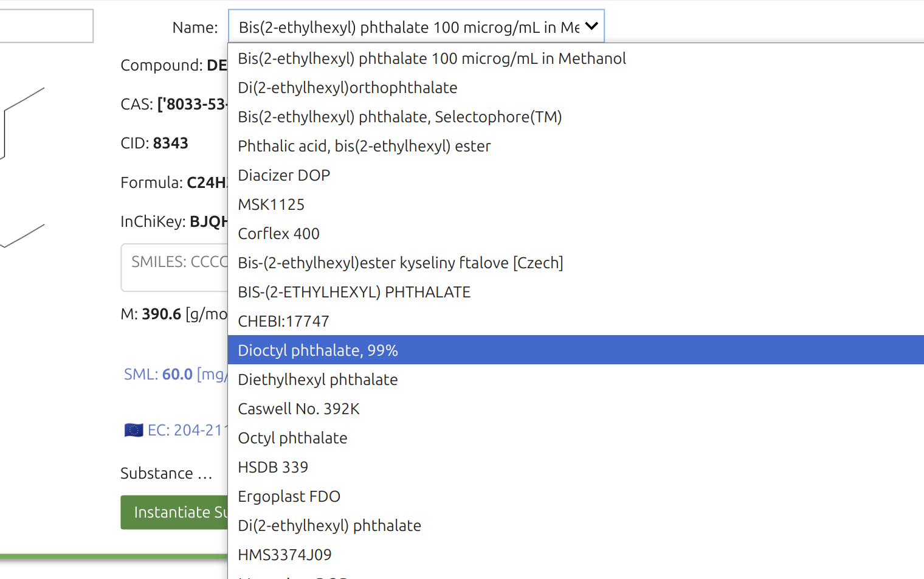Choose highlighted 'Dioctyl phthalate, 99%' option
The height and width of the screenshot is (579, 924).
pos(576,350)
